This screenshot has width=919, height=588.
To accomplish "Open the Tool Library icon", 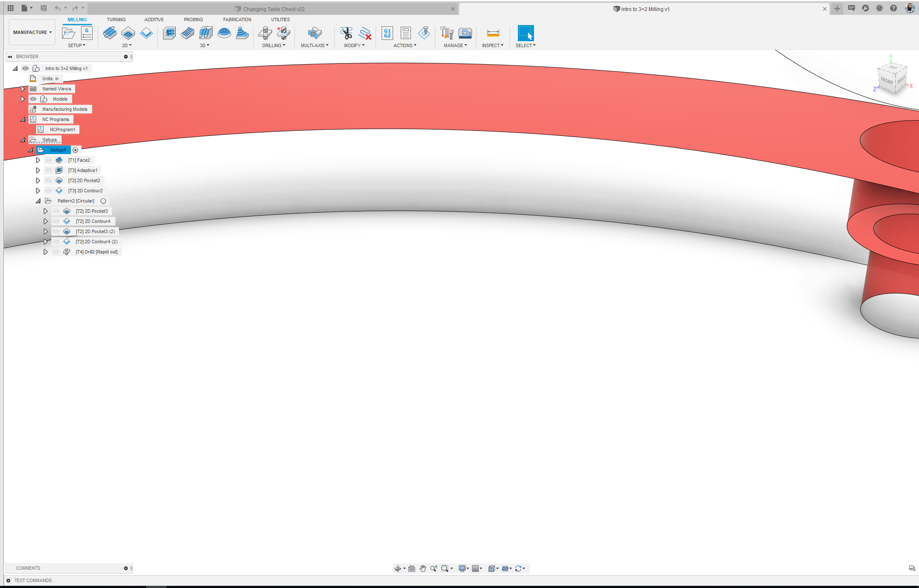I will click(447, 33).
